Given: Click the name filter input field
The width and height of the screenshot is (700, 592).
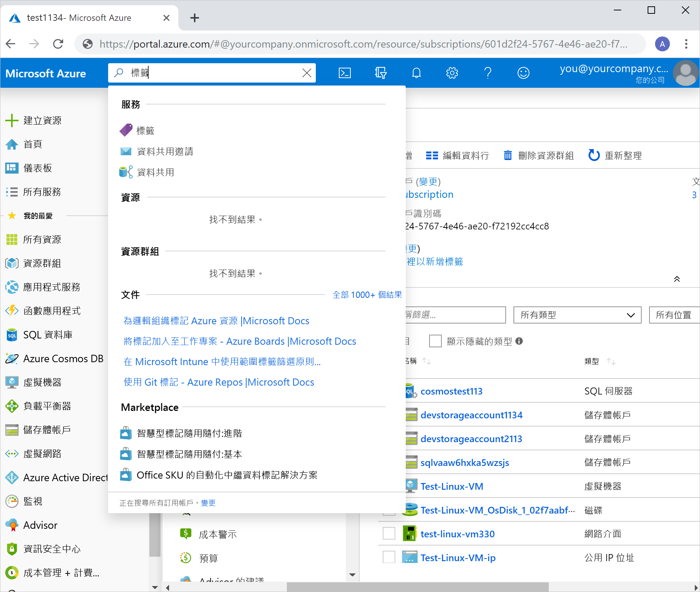Looking at the screenshot, I should pos(456,315).
